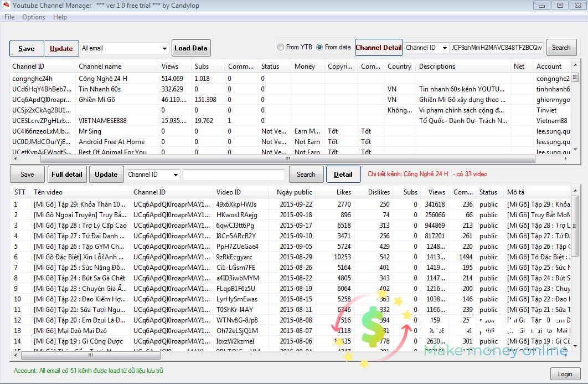Click the Country column header
The width and height of the screenshot is (588, 384).
[399, 66]
